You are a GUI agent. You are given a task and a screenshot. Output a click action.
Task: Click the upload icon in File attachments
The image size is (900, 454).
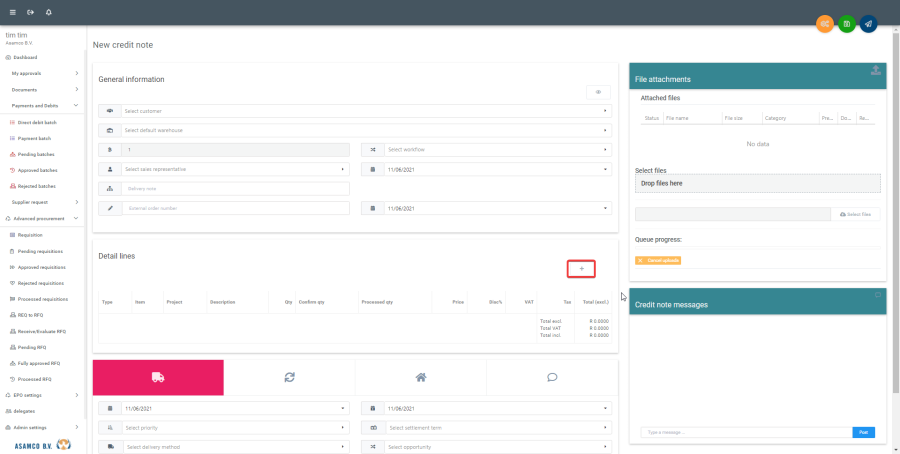(876, 70)
